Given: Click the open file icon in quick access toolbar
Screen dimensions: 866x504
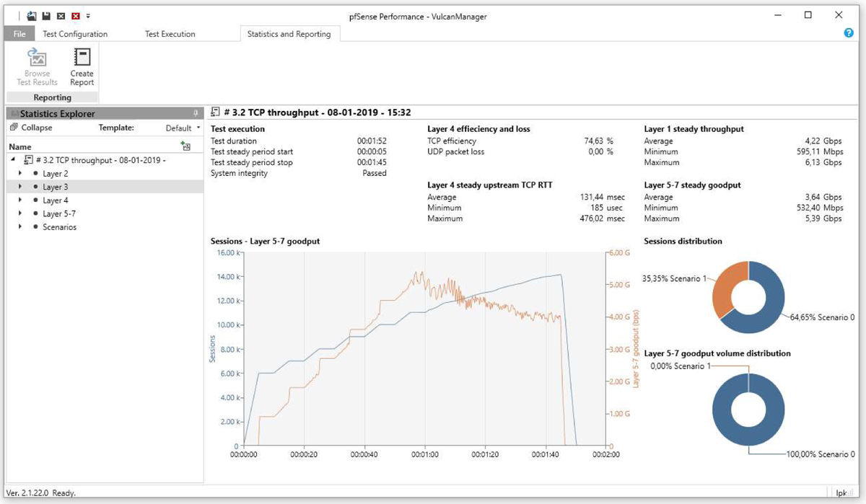Looking at the screenshot, I should 32,15.
